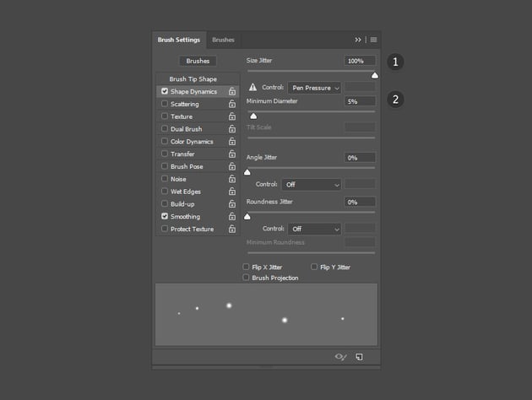Click the Angle Jitter label
The image size is (532, 400).
[262, 157]
